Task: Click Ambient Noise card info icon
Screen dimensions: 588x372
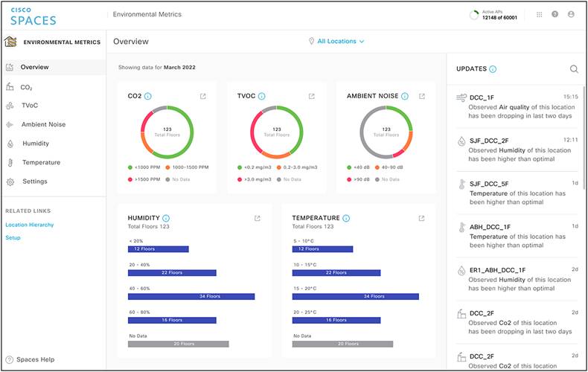Action: (x=405, y=97)
